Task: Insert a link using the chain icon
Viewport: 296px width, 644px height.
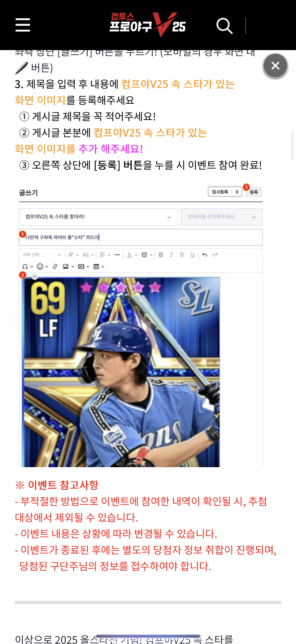Action: click(55, 266)
